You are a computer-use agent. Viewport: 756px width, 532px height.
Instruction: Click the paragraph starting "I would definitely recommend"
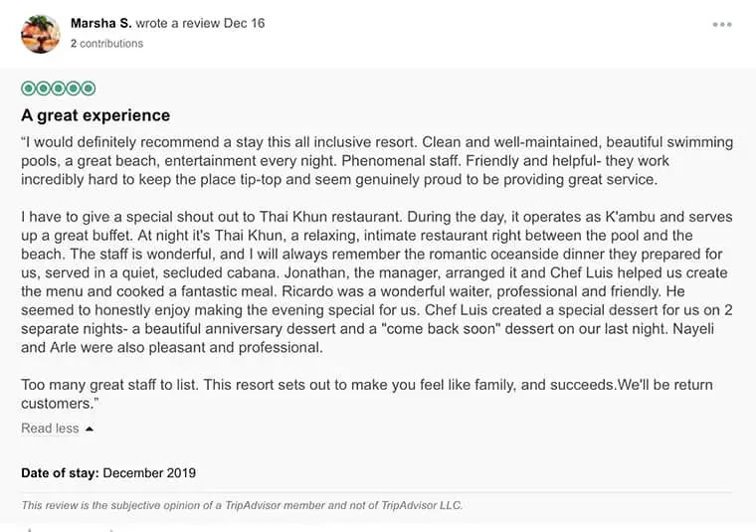click(x=376, y=161)
